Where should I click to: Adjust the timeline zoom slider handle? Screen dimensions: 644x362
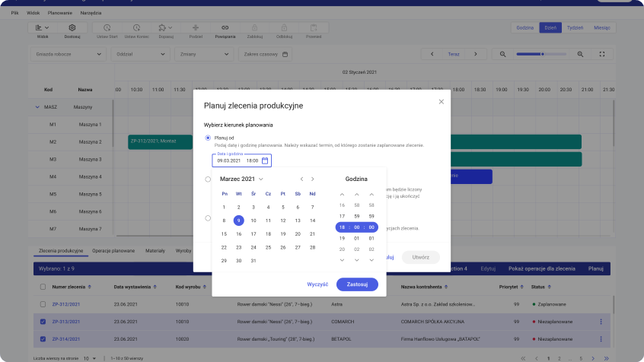543,54
